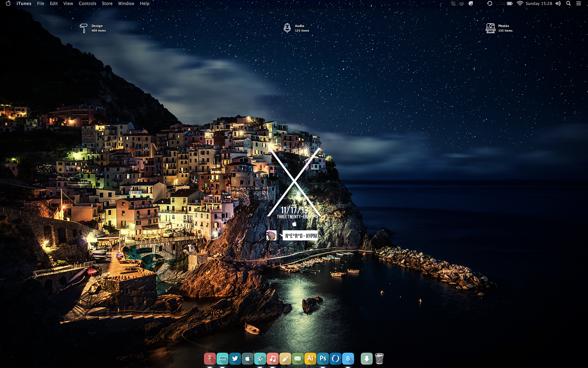
Task: Open the pencil notes app in dock
Action: (285, 358)
